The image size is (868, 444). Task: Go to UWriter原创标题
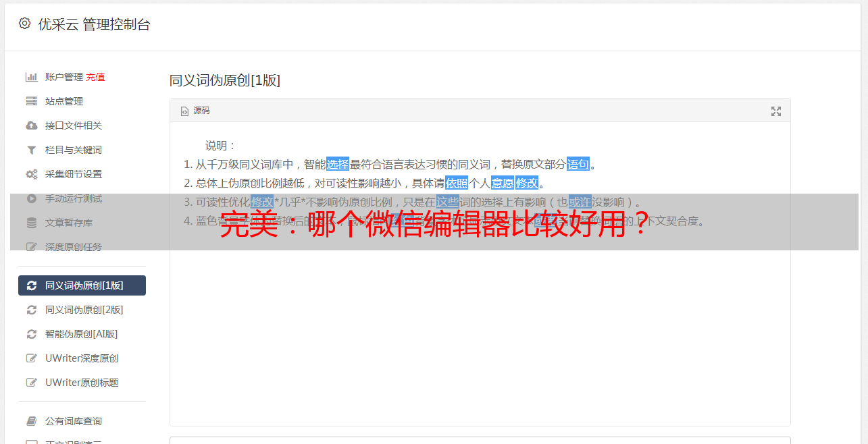82,383
